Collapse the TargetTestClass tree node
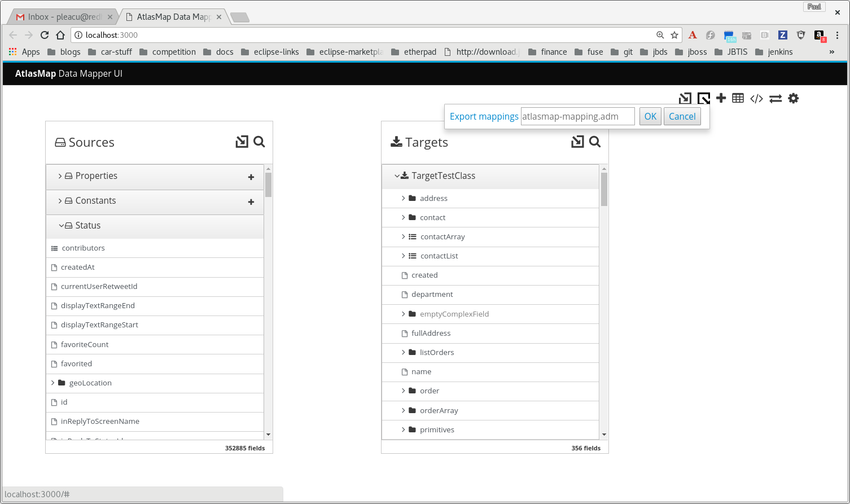The width and height of the screenshot is (850, 504). point(397,176)
